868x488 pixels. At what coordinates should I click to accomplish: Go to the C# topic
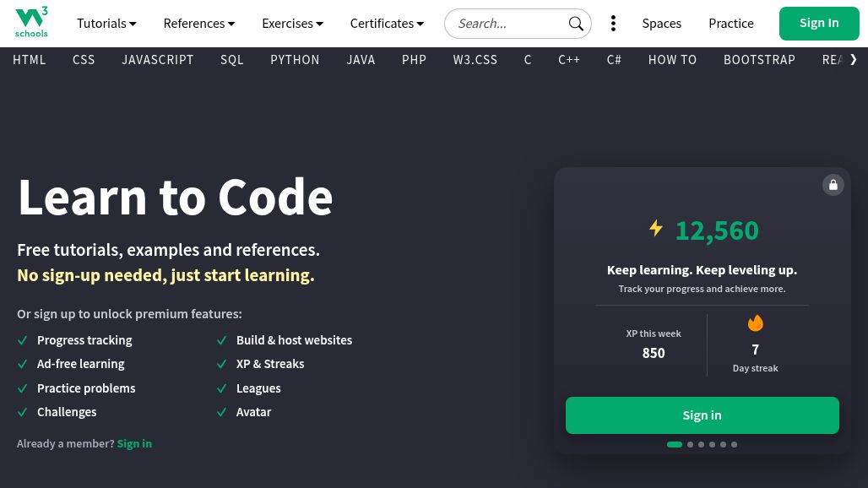pyautogui.click(x=614, y=60)
